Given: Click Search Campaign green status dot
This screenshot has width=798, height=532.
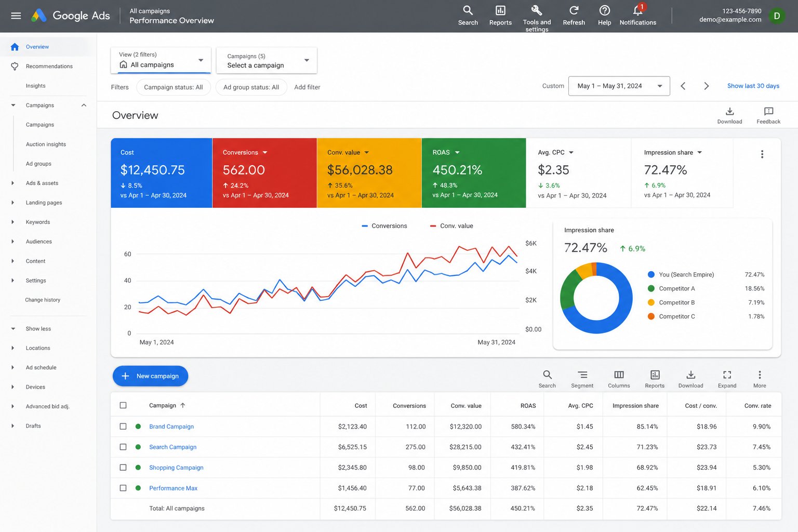Looking at the screenshot, I should click(x=138, y=447).
